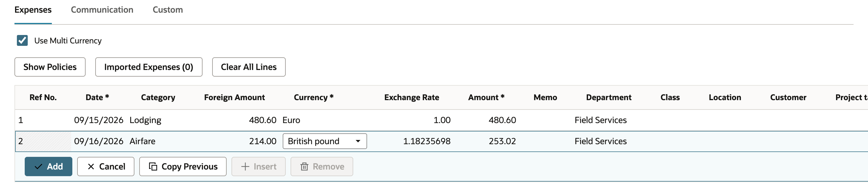Open Imported Expenses (0)

click(149, 67)
